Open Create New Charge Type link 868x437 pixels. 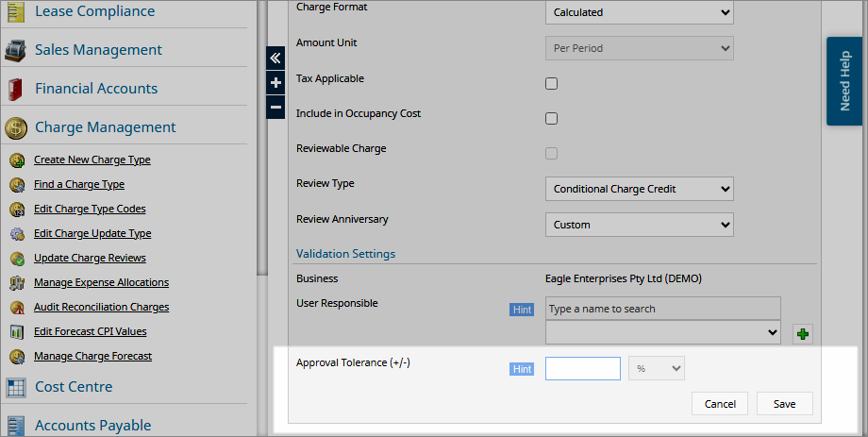pos(92,160)
